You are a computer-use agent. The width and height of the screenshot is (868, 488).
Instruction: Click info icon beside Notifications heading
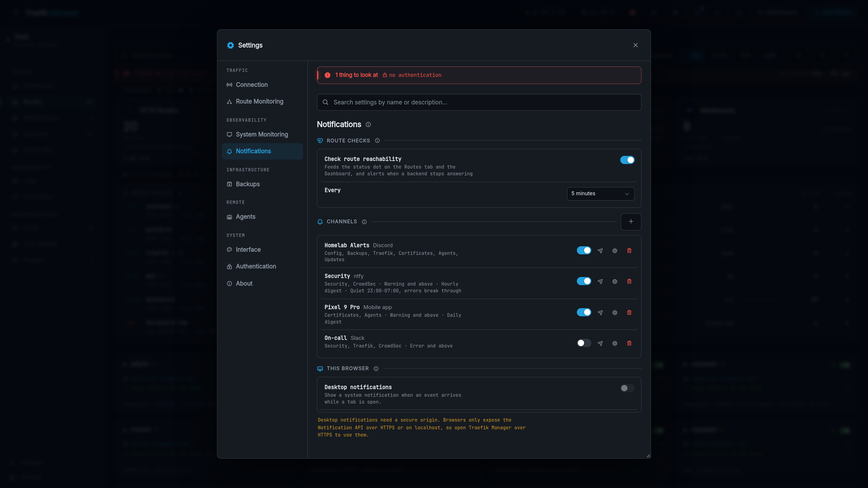tap(368, 125)
